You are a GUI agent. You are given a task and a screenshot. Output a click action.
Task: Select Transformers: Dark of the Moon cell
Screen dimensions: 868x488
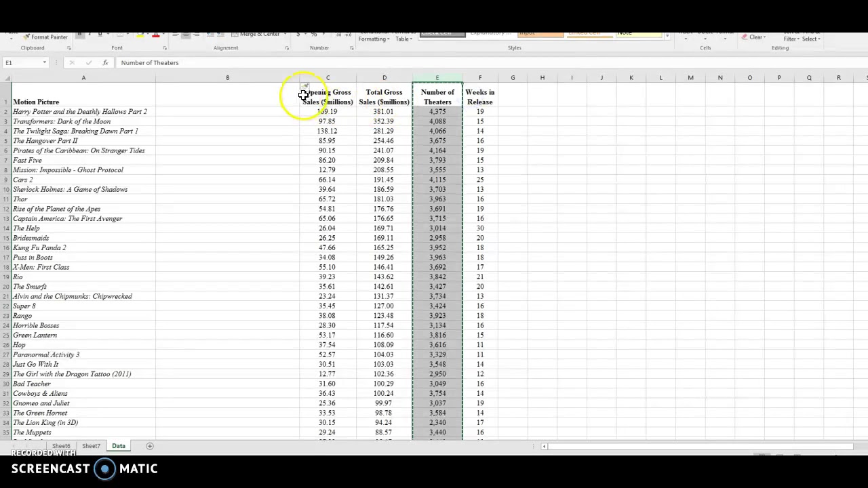83,121
